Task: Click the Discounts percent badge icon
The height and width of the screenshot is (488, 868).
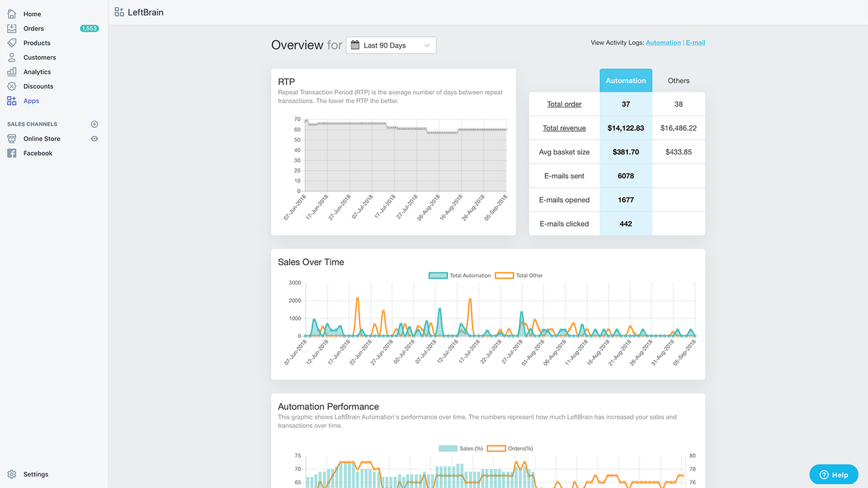Action: [x=12, y=86]
